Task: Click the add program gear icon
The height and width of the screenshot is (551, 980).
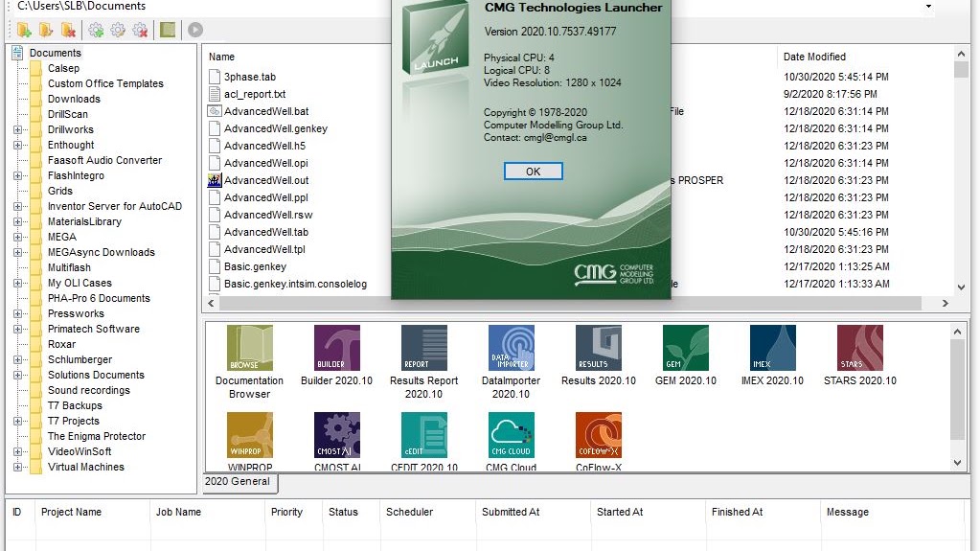Action: click(96, 30)
